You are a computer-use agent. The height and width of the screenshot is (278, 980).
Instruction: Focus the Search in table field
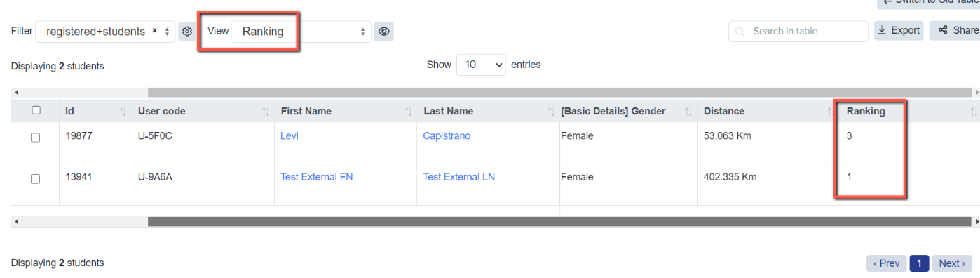[798, 31]
